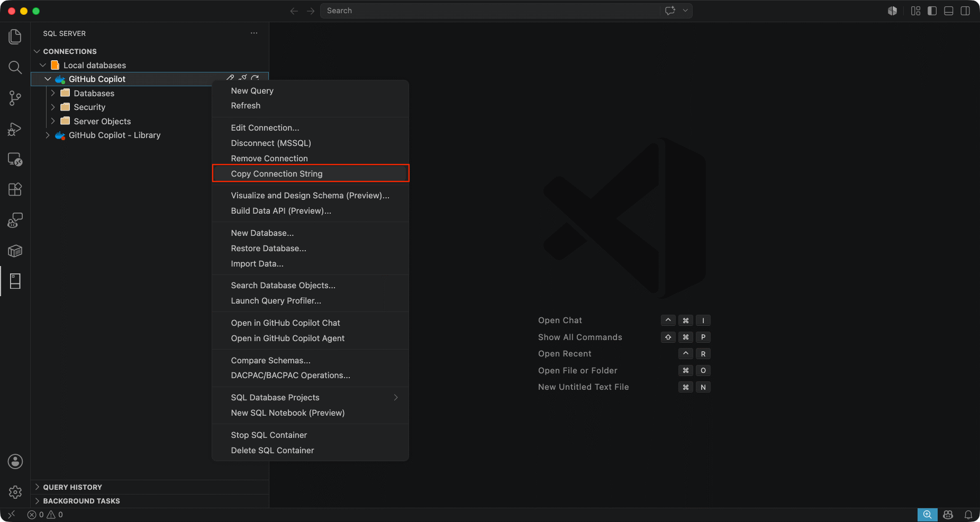Toggle the secondary side bar
The height and width of the screenshot is (522, 980).
tap(965, 11)
